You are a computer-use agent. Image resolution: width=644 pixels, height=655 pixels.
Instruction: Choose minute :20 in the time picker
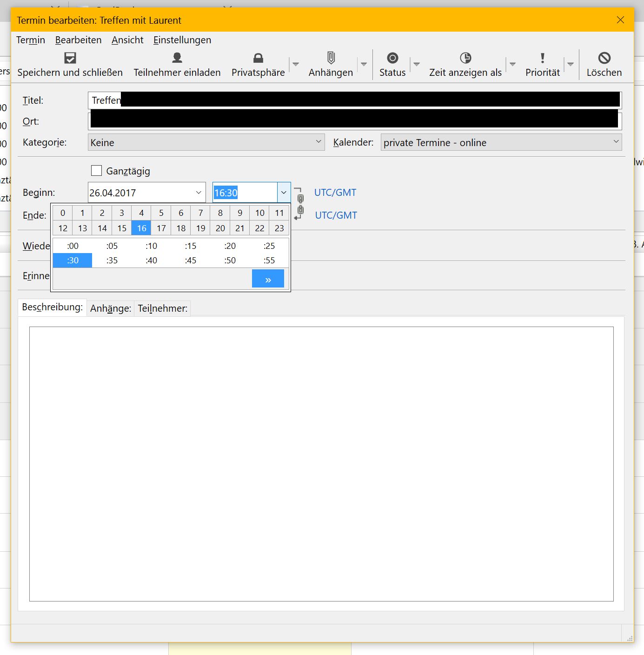coord(230,246)
